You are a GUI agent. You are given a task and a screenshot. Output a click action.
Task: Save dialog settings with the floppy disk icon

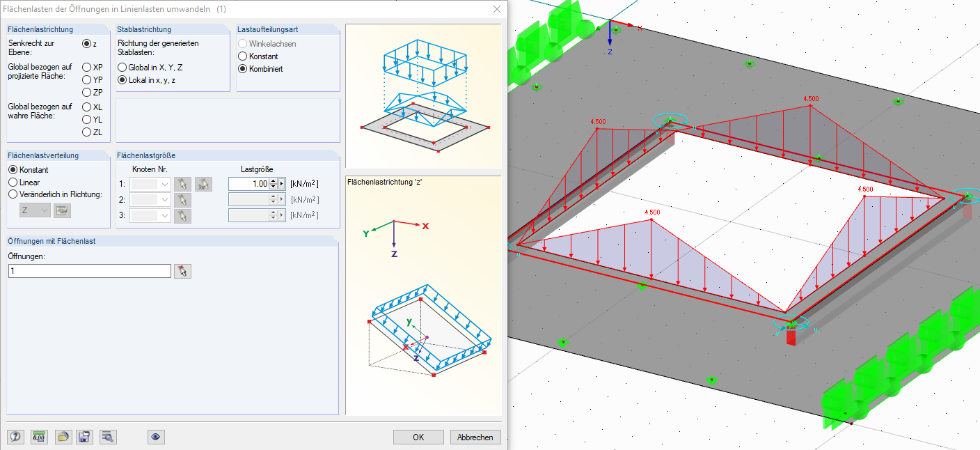tap(85, 437)
